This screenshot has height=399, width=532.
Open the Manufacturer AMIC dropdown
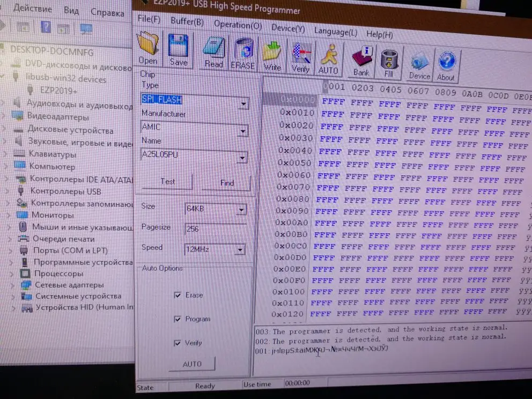coord(242,131)
